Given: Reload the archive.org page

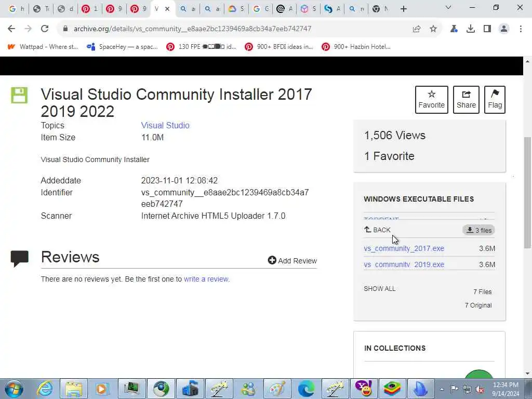Looking at the screenshot, I should point(45,29).
